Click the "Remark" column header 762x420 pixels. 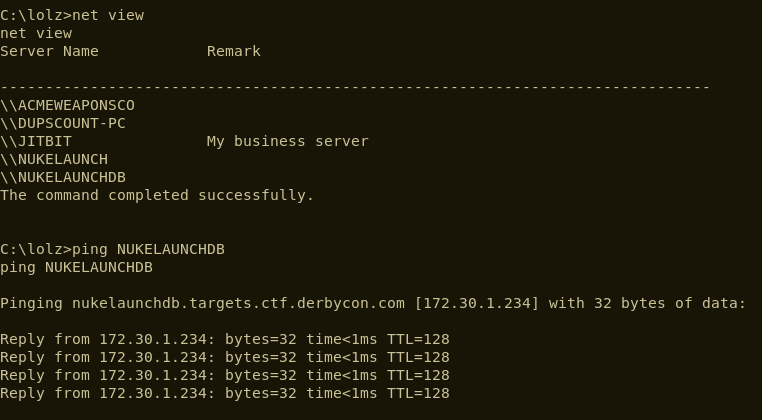(233, 51)
